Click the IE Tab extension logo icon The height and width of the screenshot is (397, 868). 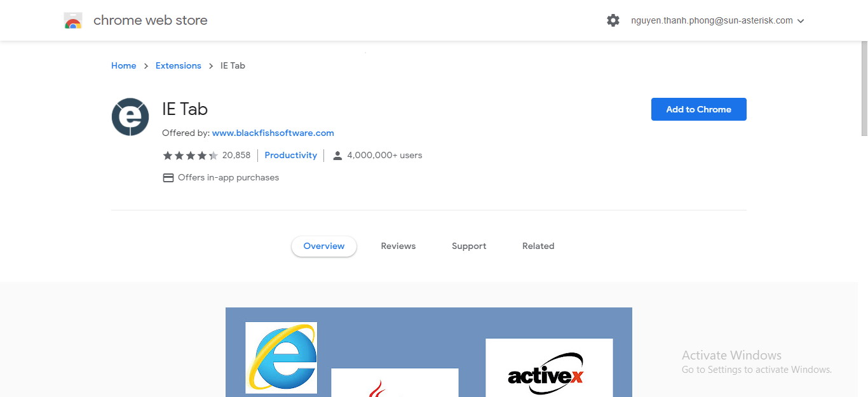[x=130, y=117]
